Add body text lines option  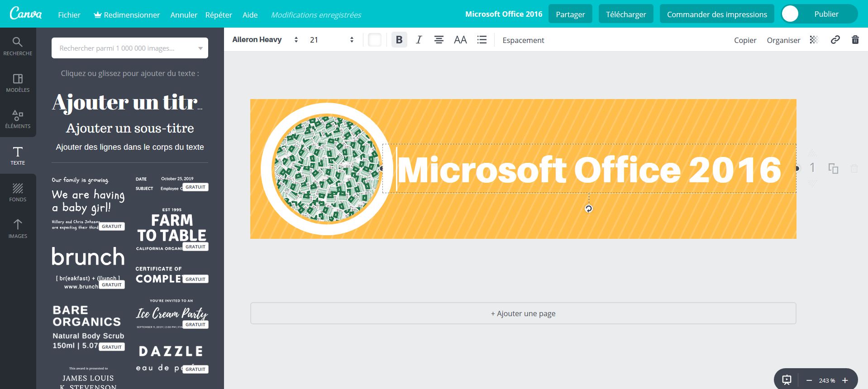click(x=130, y=147)
